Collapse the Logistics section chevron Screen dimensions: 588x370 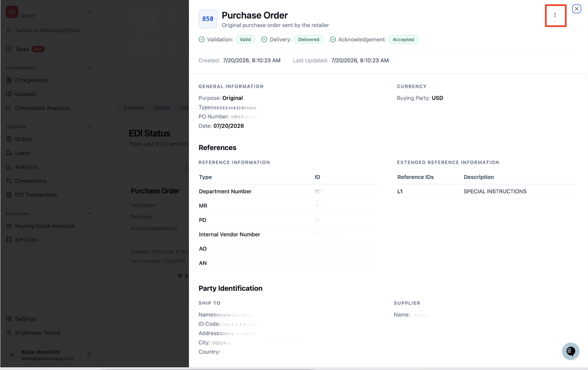pos(89,127)
